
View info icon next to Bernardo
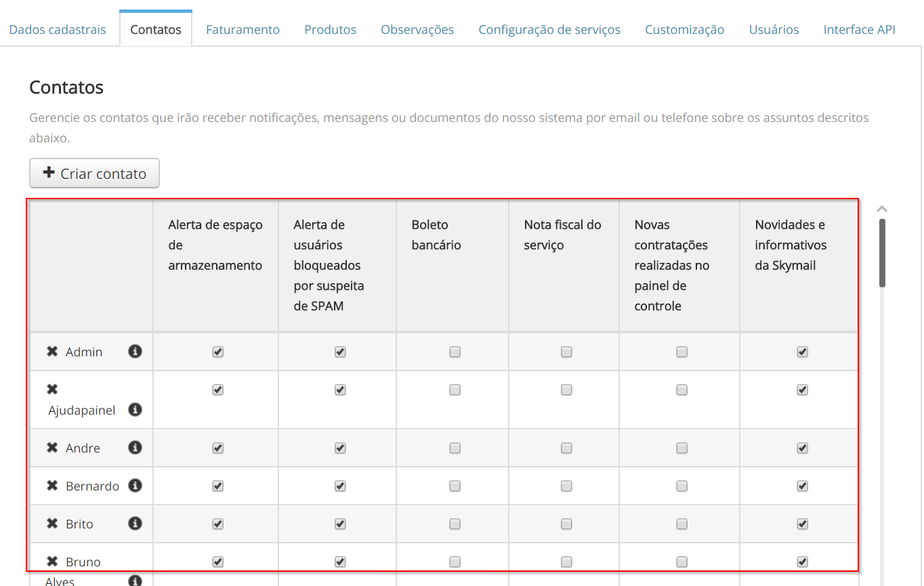(135, 485)
